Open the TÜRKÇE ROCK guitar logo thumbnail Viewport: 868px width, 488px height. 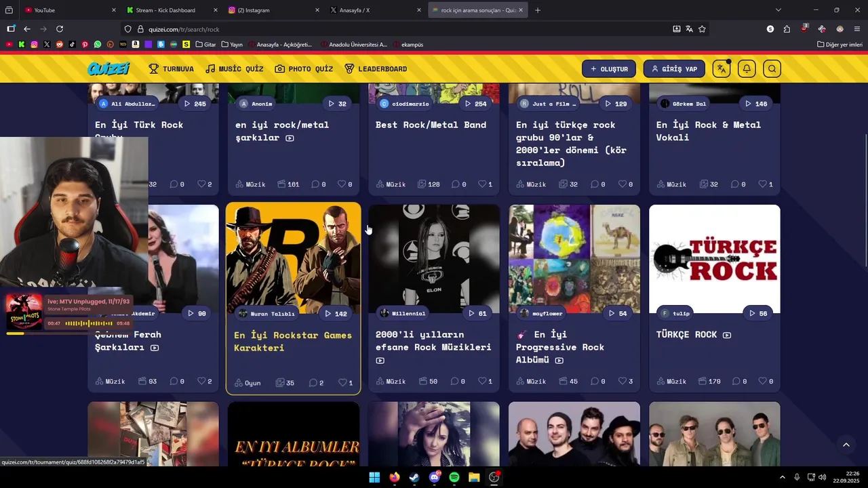715,258
